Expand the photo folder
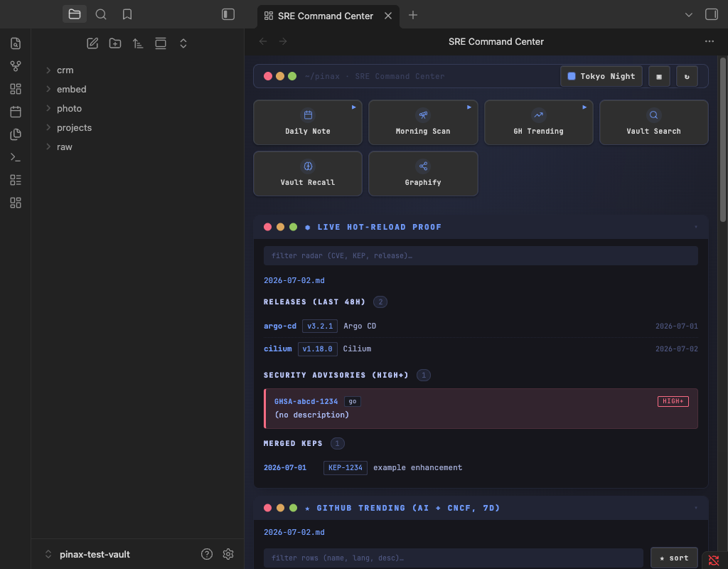Image resolution: width=728 pixels, height=569 pixels. coord(69,108)
